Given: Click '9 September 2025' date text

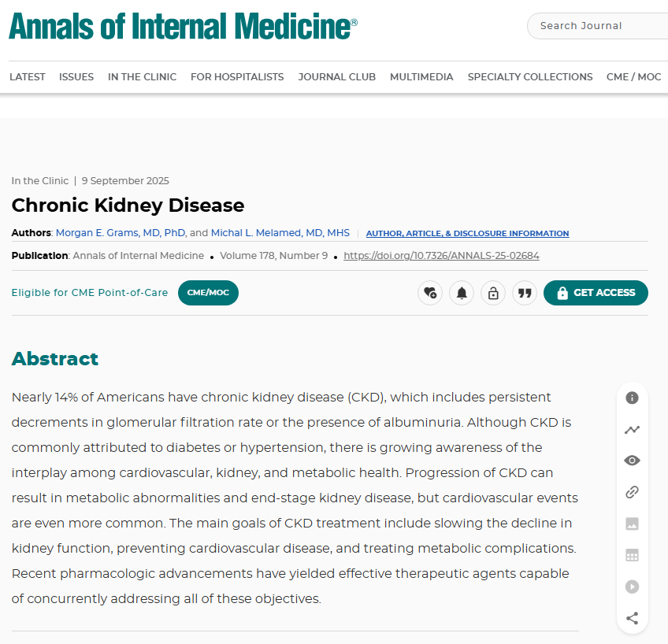Looking at the screenshot, I should [125, 181].
